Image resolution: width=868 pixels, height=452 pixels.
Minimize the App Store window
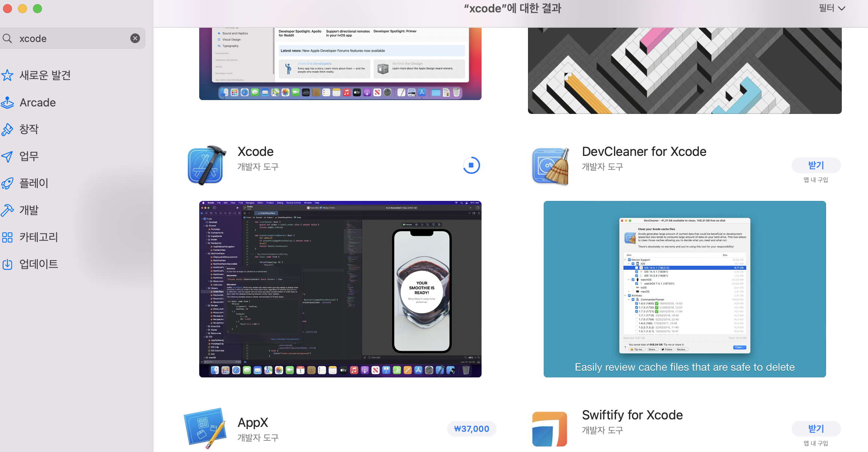[x=22, y=9]
